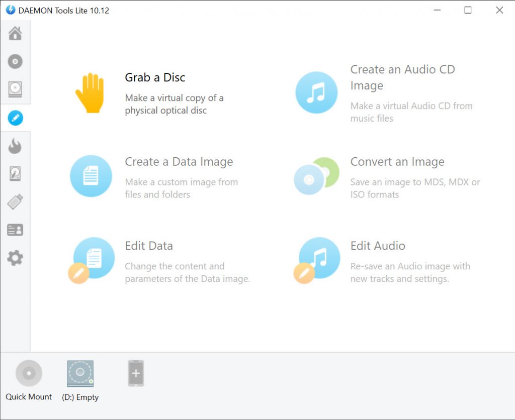Click the Convert an Image discs icon
The height and width of the screenshot is (420, 515).
click(x=316, y=176)
